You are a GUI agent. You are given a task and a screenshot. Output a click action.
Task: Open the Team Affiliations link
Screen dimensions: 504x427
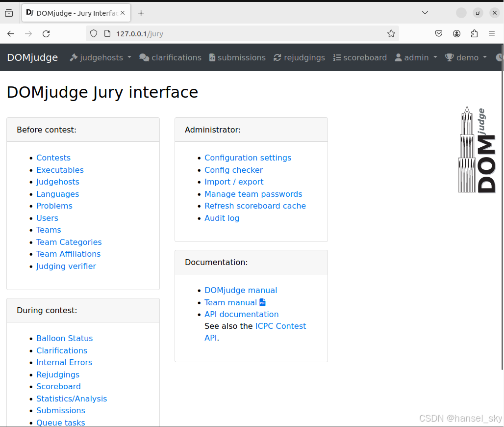pos(69,254)
